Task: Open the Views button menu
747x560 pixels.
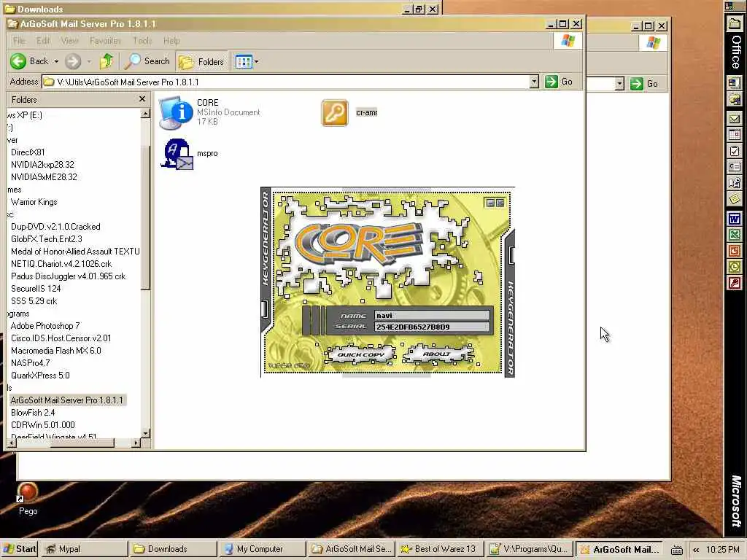Action: 247,61
